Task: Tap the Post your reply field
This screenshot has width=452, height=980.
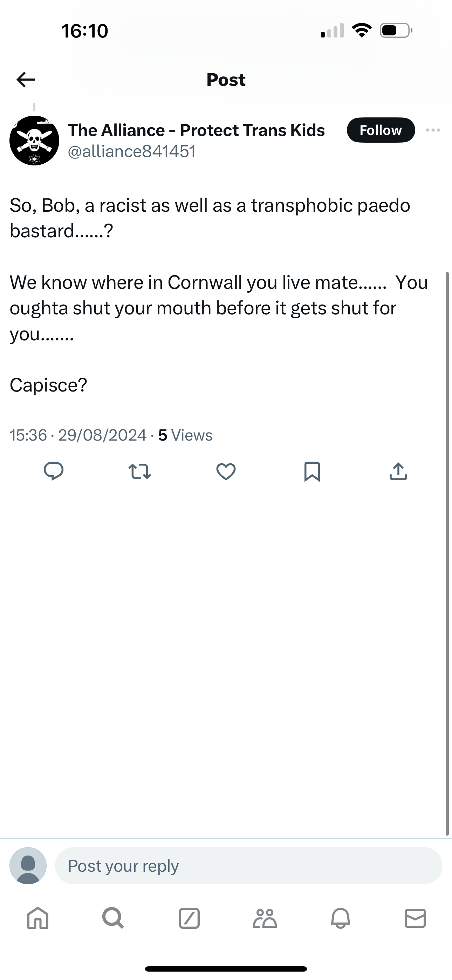Action: [248, 865]
